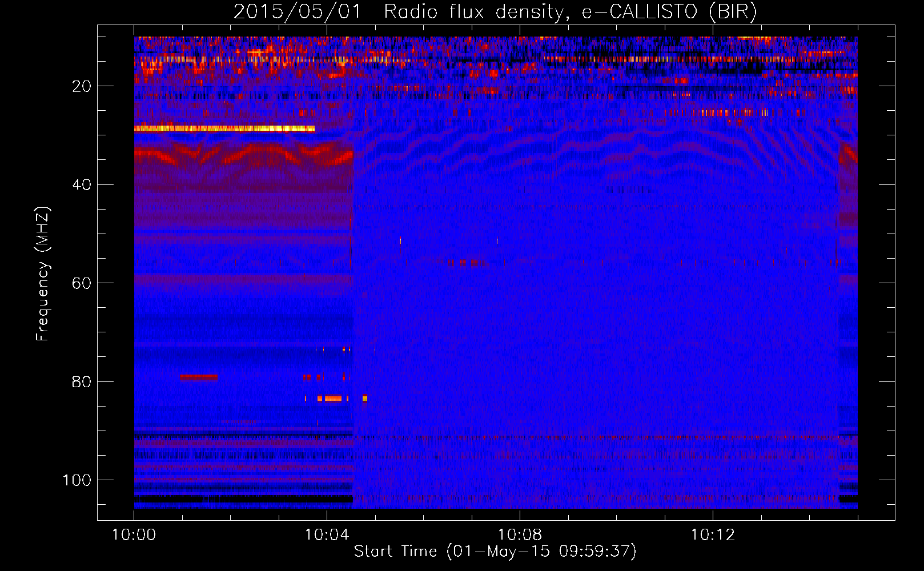Click the red horizontal burst at 80 MHz
The image size is (924, 571).
pos(199,377)
